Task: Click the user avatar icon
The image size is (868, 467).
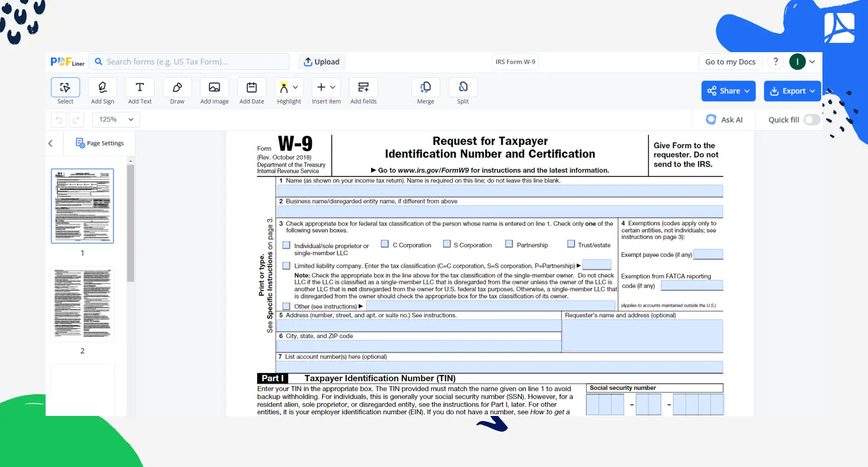Action: tap(797, 61)
